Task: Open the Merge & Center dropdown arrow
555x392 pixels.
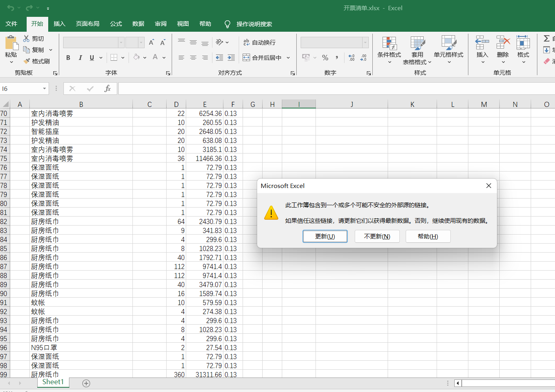Action: coord(288,58)
